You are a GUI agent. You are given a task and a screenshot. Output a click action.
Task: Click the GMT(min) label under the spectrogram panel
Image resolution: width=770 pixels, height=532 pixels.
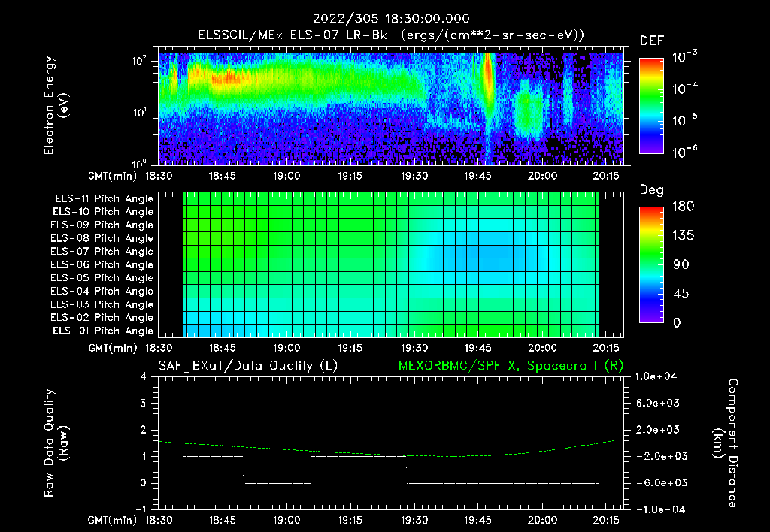113,176
